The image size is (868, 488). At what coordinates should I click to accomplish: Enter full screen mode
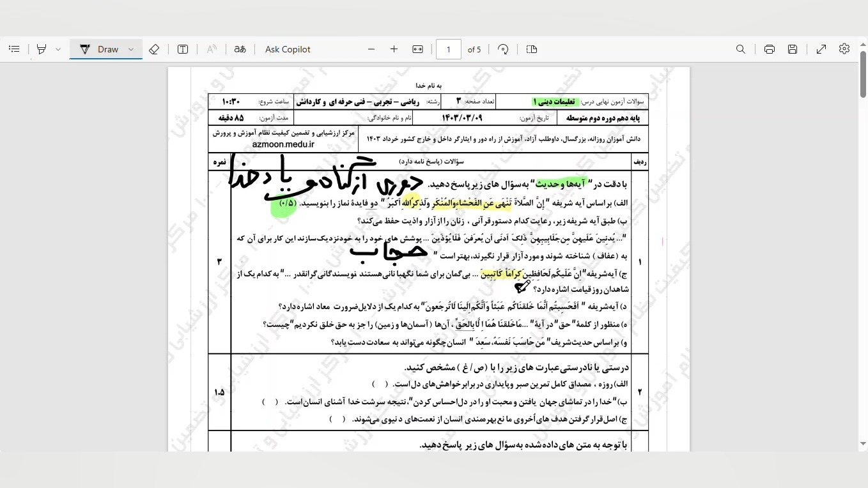click(821, 49)
